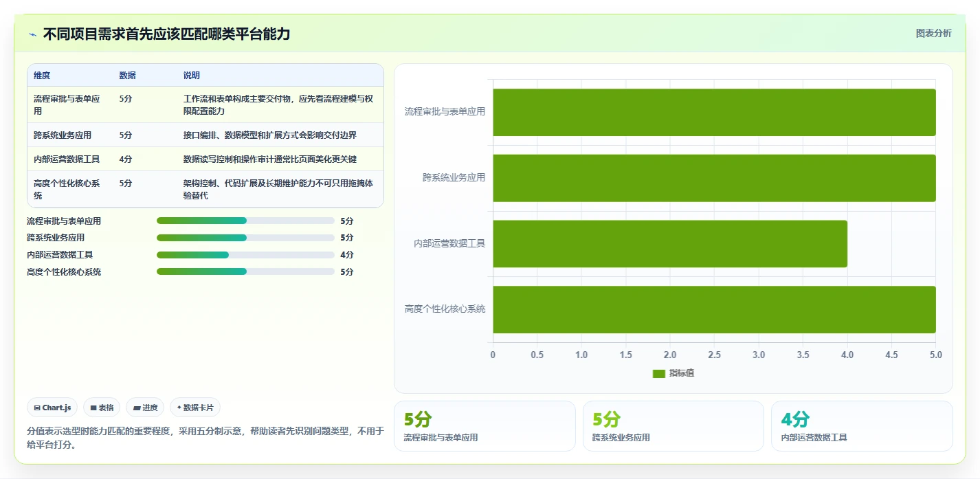
Task: Click the 内部运营数据工具 chart axis label
Action: [449, 243]
